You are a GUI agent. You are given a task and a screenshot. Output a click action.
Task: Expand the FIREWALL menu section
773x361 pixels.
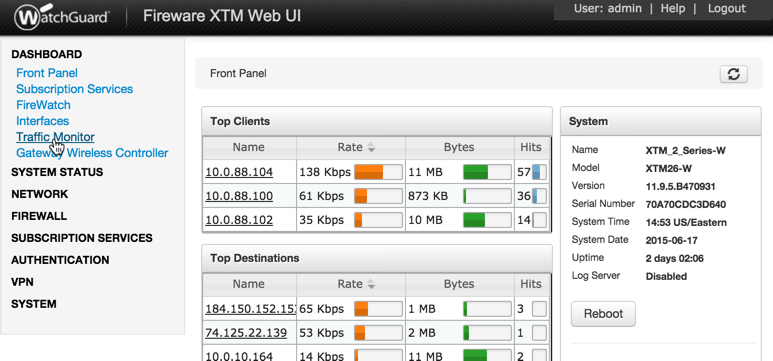pos(39,216)
